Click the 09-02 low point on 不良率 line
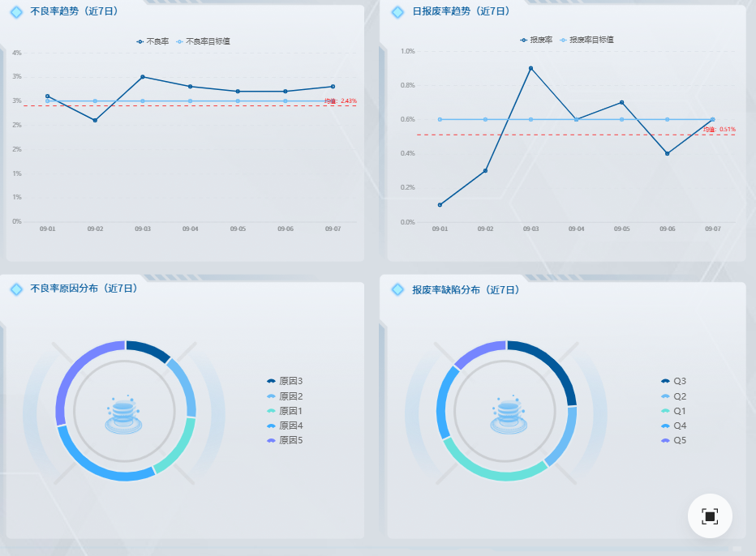This screenshot has height=556, width=756. coord(95,121)
